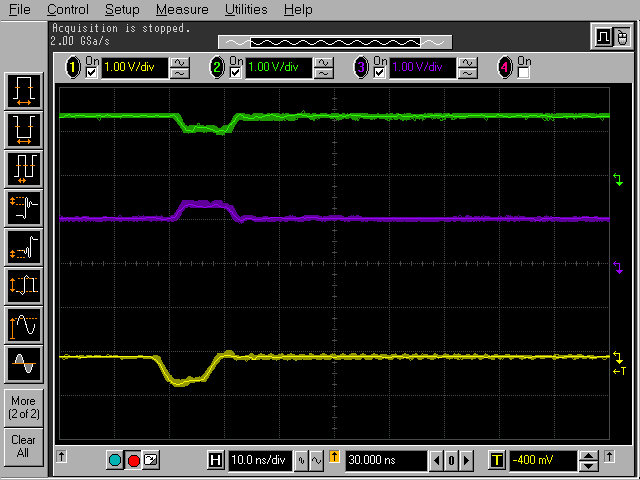640x480 pixels.
Task: Click the green channel 2 ground marker
Action: click(x=618, y=179)
